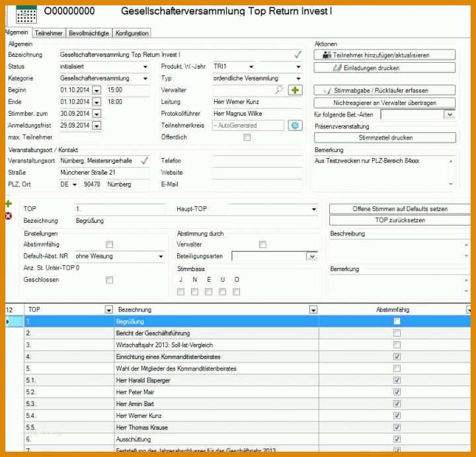The height and width of the screenshot is (457, 476).
Task: Click the green plus icon next to Verwalter
Action: [295, 90]
